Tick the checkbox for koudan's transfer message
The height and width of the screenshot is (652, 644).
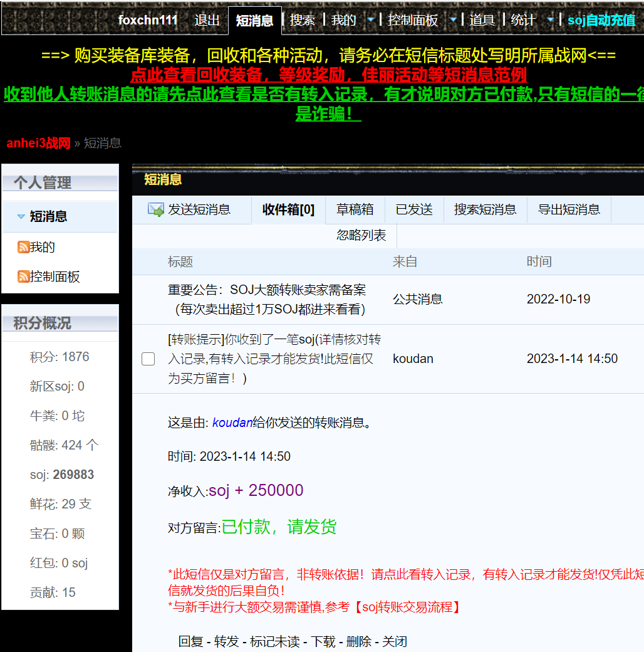click(148, 359)
